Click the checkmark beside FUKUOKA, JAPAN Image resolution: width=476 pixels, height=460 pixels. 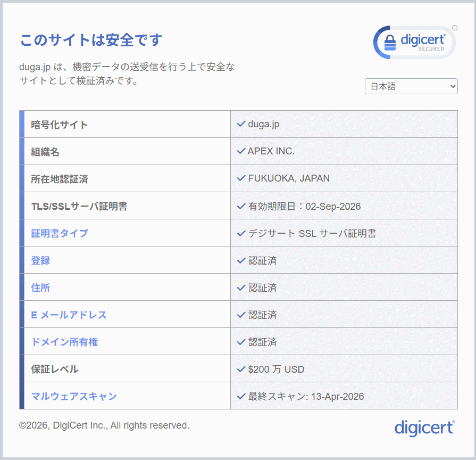tap(241, 178)
